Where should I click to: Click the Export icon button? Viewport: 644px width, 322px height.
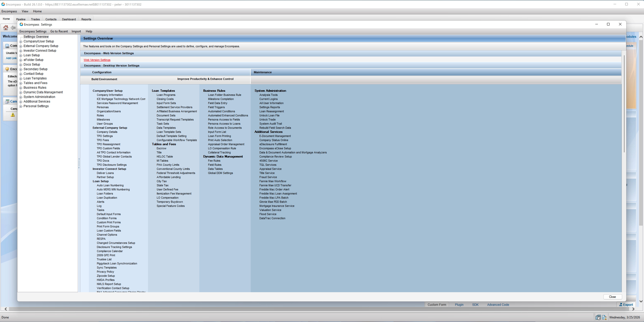tap(626, 305)
